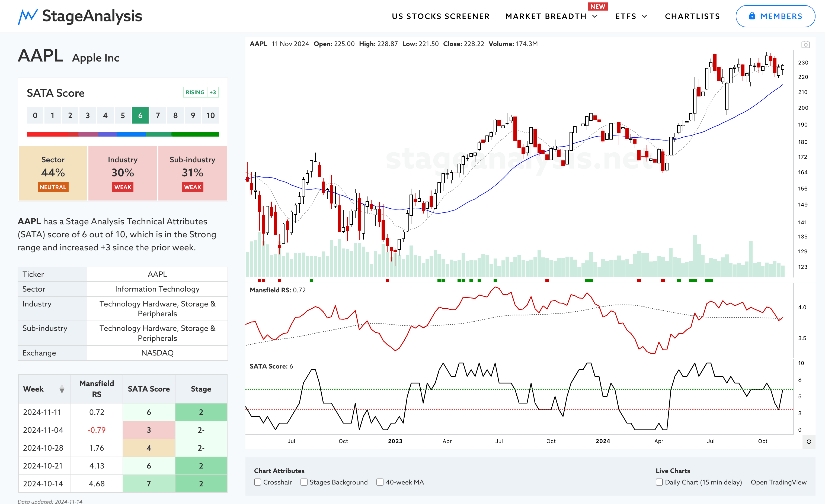Click SATA score box 3

pos(88,115)
